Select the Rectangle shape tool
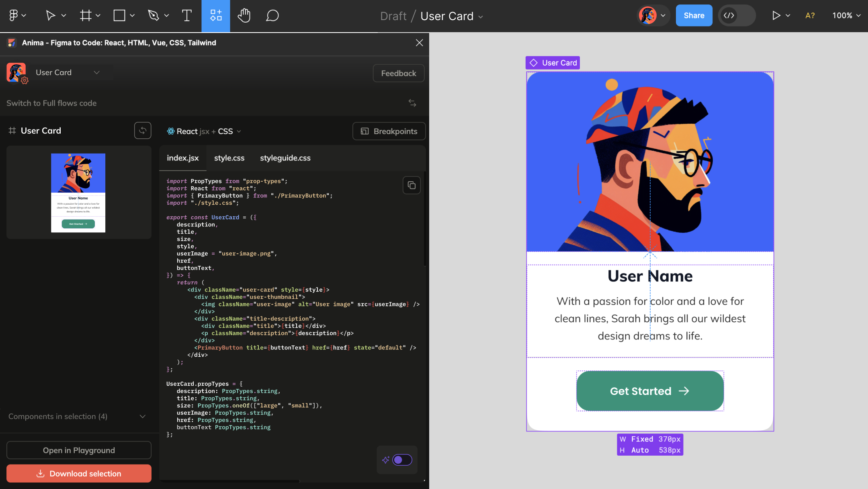Viewport: 868px width, 489px height. click(x=119, y=16)
